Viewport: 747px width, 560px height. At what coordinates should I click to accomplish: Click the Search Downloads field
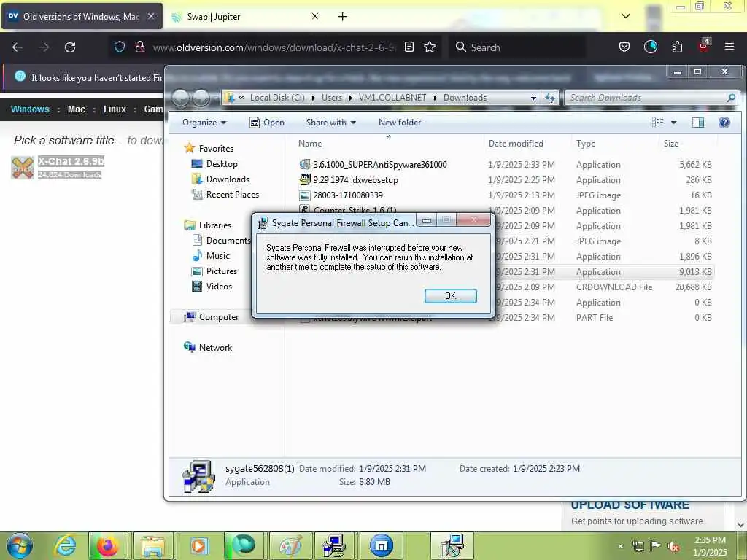coord(651,98)
